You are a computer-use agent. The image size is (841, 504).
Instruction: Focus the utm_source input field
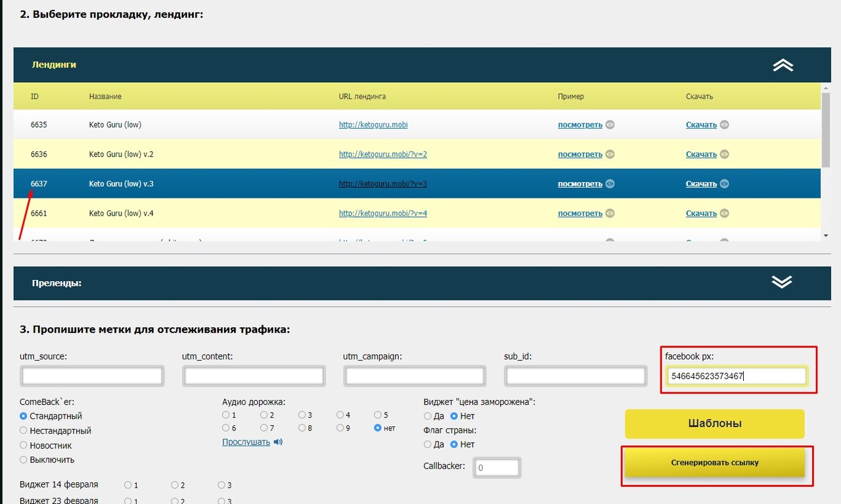[92, 376]
